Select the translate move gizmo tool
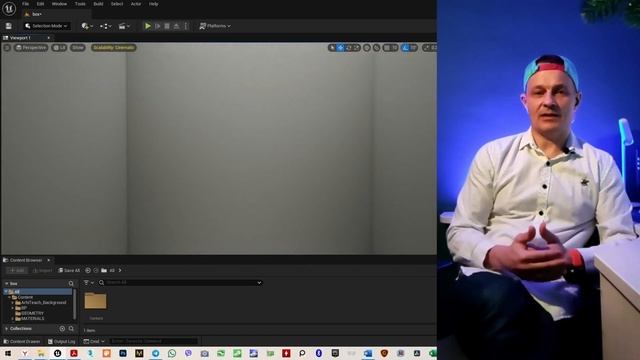The width and height of the screenshot is (640, 360). 340,48
